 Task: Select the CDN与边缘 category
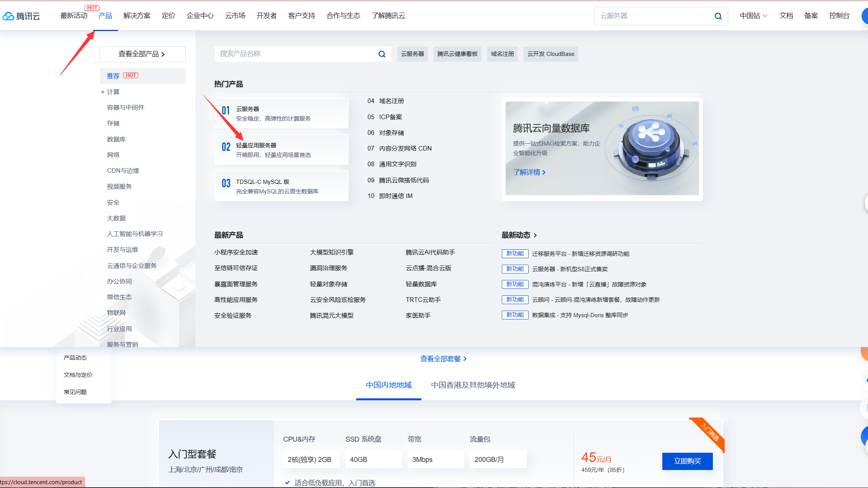point(123,171)
